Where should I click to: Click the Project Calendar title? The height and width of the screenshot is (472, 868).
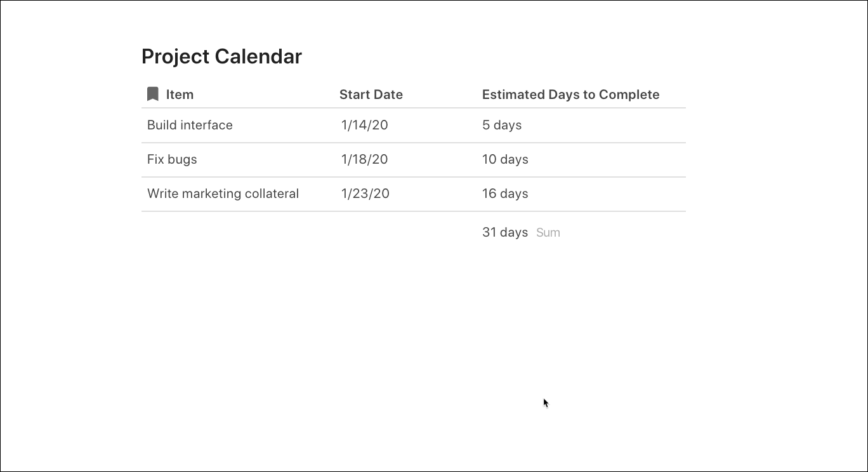coord(221,56)
